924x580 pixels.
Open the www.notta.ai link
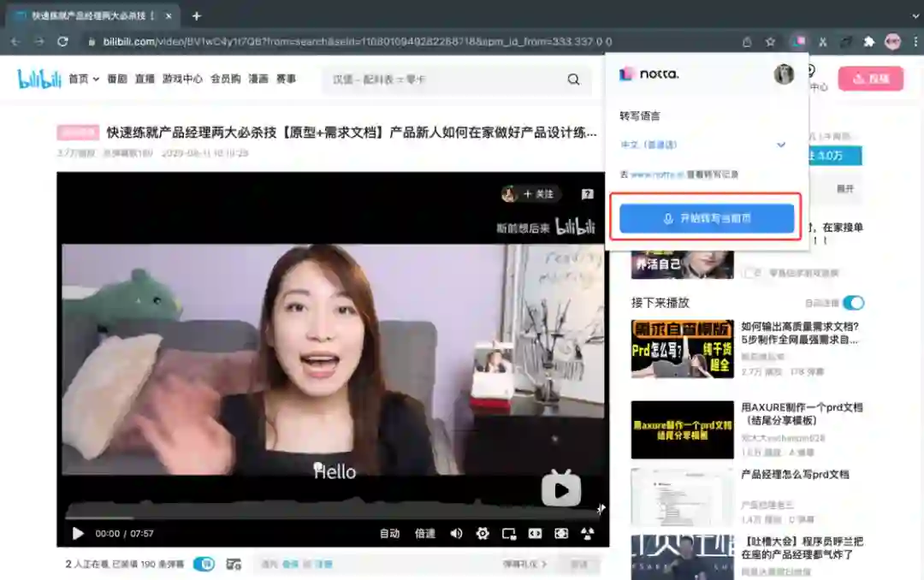pos(658,175)
